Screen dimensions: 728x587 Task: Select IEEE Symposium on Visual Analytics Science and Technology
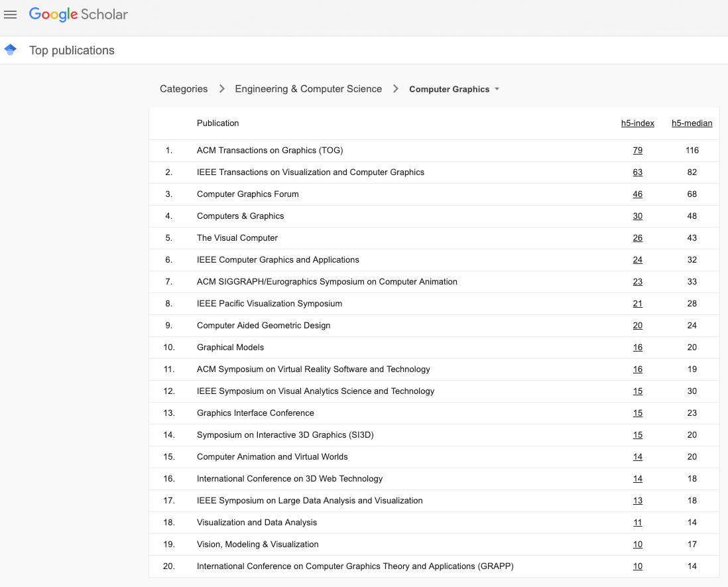coord(316,391)
